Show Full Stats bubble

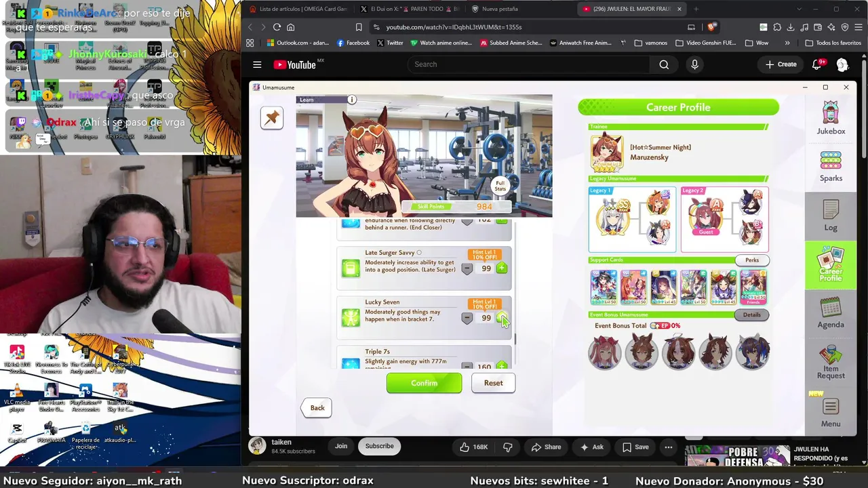pyautogui.click(x=500, y=186)
